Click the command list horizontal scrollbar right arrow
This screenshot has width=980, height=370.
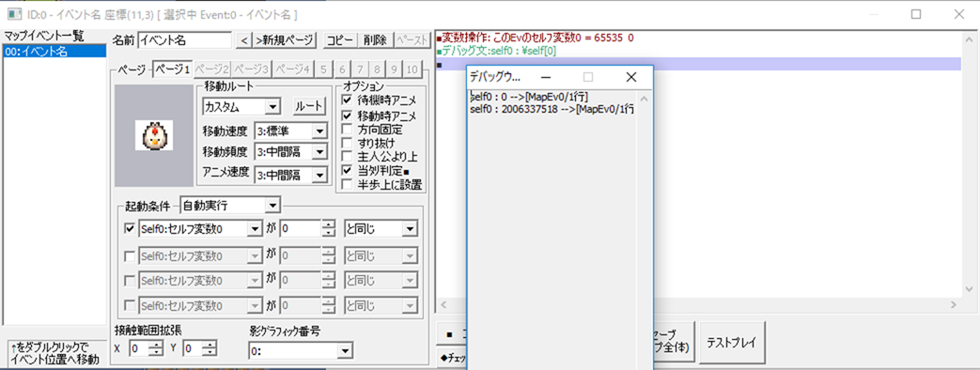coord(954,305)
